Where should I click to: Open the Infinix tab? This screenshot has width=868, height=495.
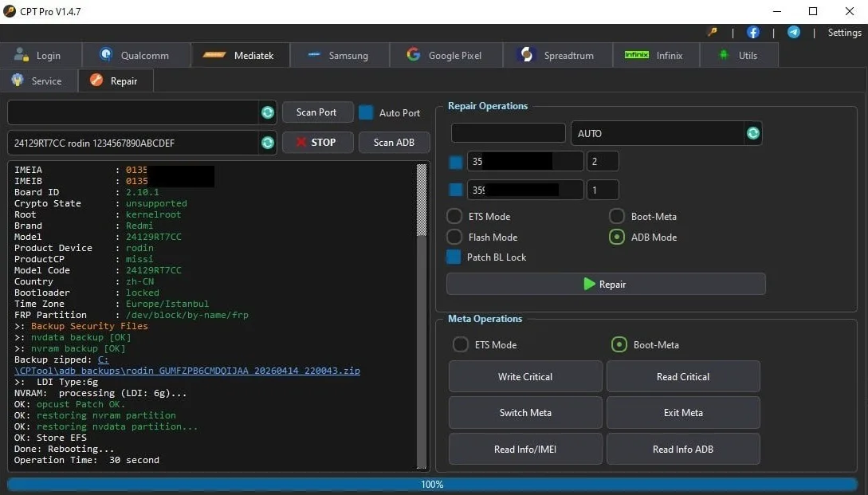click(x=656, y=55)
